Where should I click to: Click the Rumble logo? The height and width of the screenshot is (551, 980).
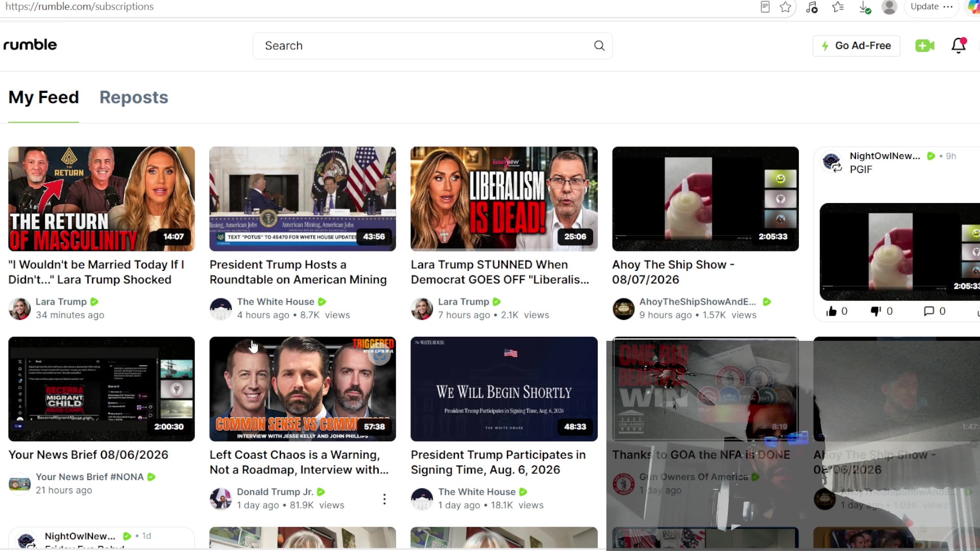[30, 45]
